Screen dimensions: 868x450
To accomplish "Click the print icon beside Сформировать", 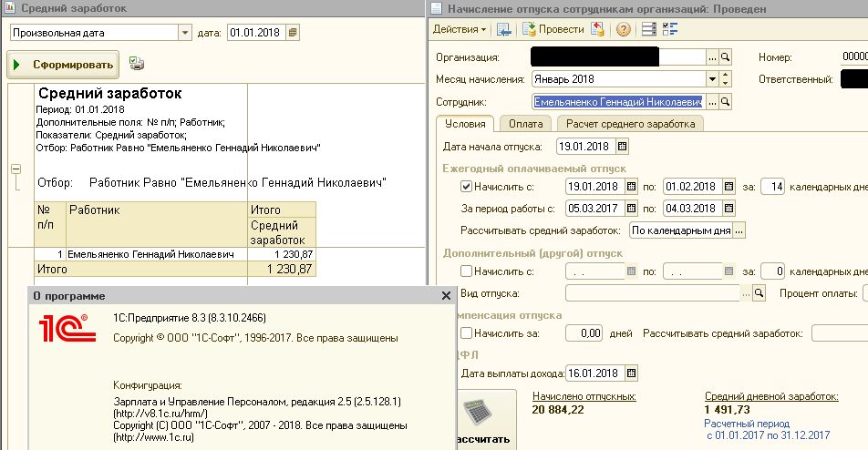I will pos(136,64).
